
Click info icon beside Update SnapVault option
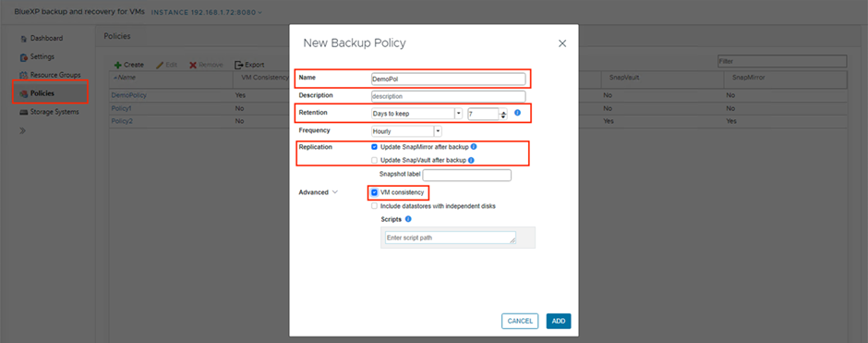point(471,160)
